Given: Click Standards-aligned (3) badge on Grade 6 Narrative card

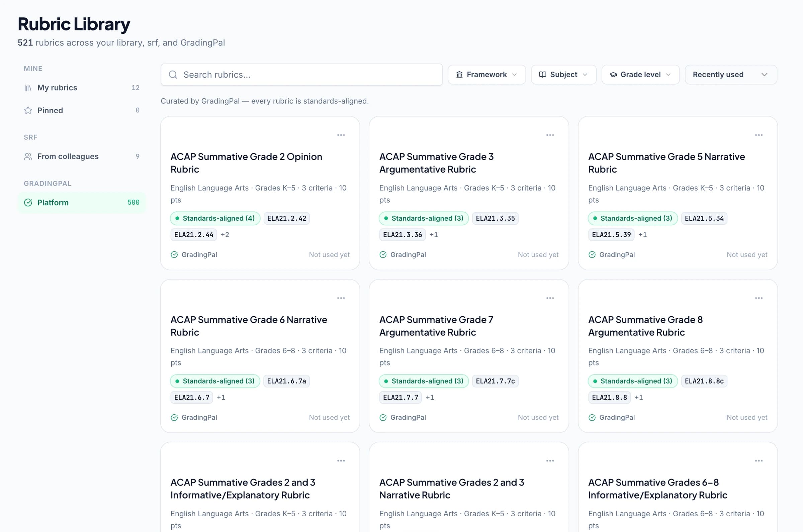Looking at the screenshot, I should coord(215,381).
